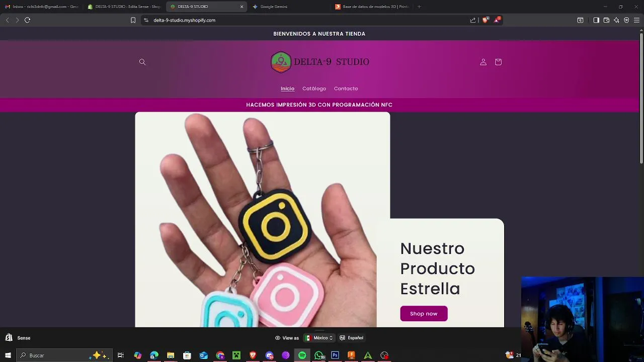
Task: Click the Nuestro Producto Estrella heading
Action: (437, 268)
